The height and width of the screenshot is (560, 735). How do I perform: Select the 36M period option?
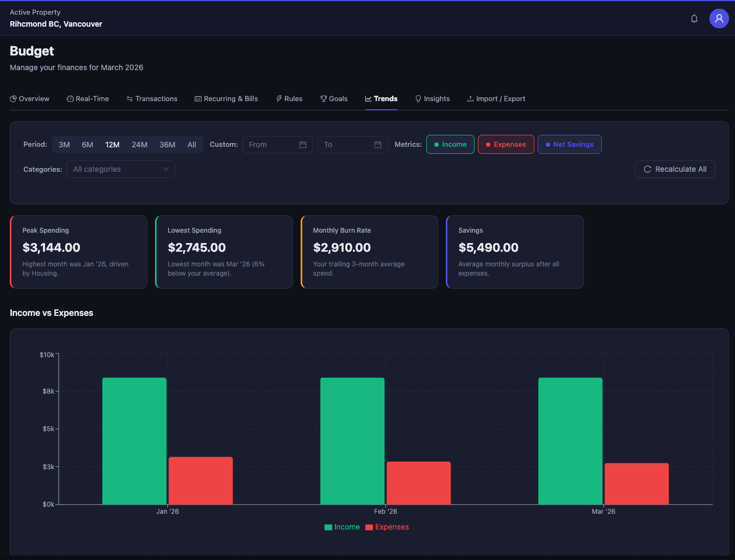coord(167,145)
